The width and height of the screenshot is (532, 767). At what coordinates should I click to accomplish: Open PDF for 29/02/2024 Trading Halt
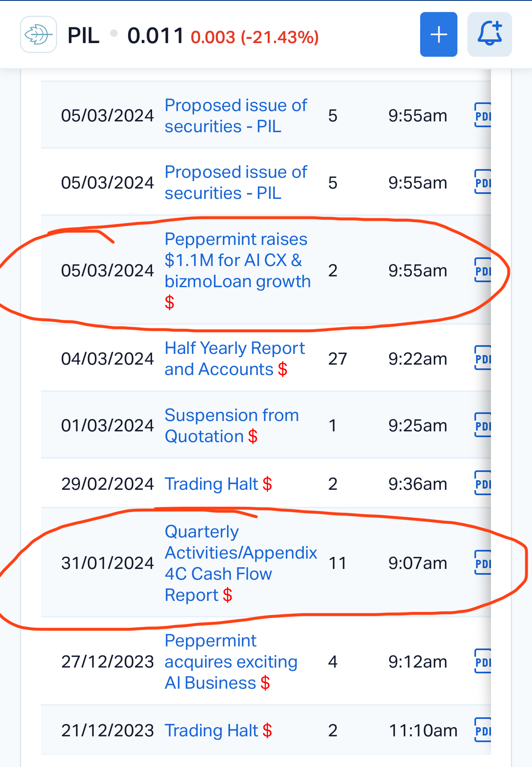pos(483,484)
